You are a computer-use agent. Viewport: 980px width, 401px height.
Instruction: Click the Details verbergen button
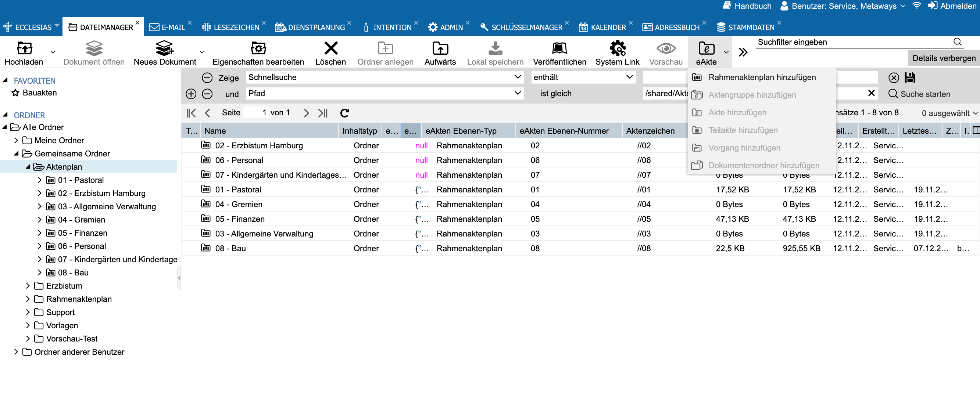(944, 58)
